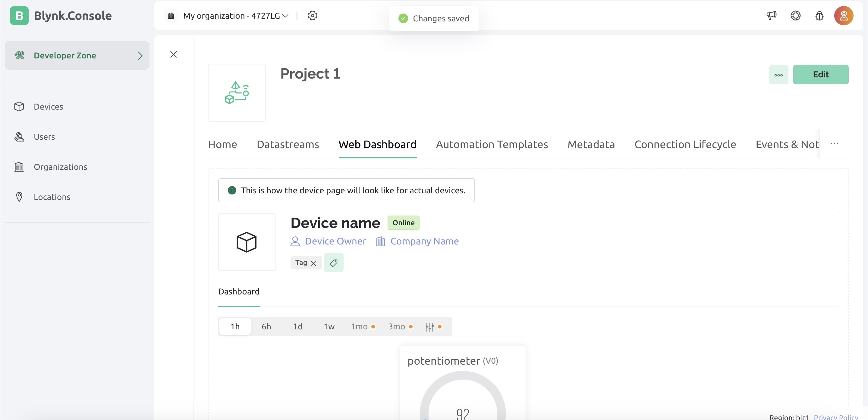Image resolution: width=868 pixels, height=420 pixels.
Task: Select the Dashboard sub-tab
Action: point(239,291)
